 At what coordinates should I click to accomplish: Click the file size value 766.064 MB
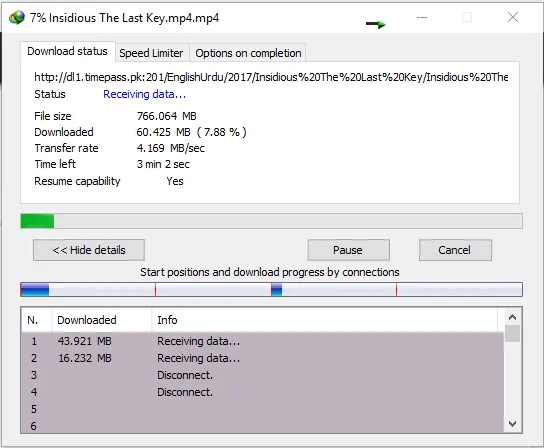coord(167,116)
